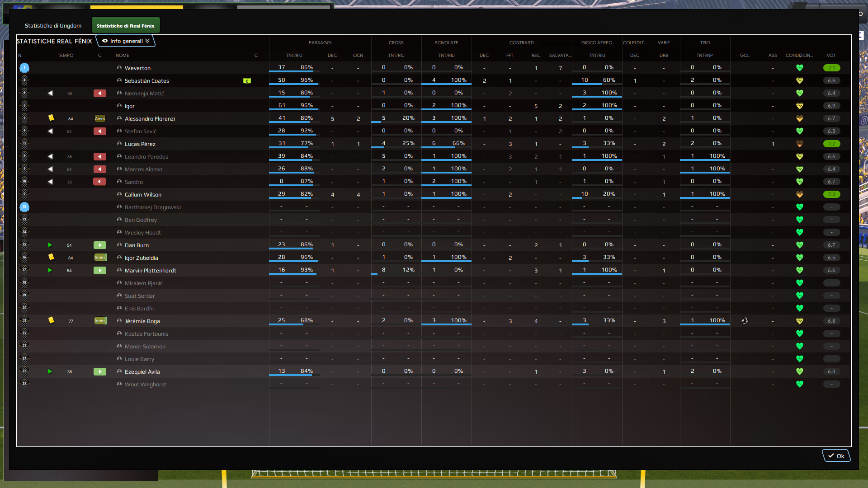The width and height of the screenshot is (868, 488).
Task: Click substituted-off red arrow for Nemanja Matić
Action: click(x=100, y=94)
